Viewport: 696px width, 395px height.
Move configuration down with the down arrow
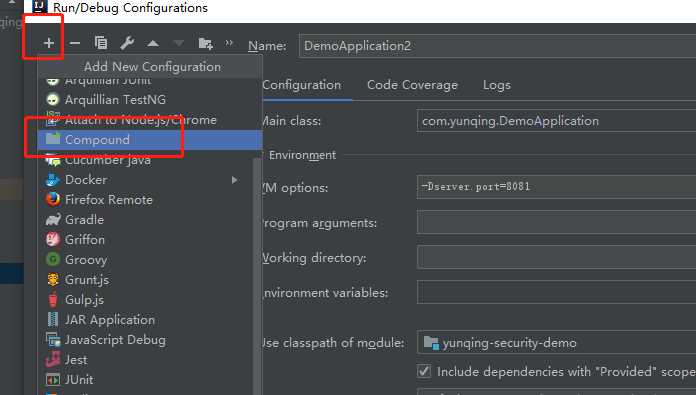(x=179, y=43)
